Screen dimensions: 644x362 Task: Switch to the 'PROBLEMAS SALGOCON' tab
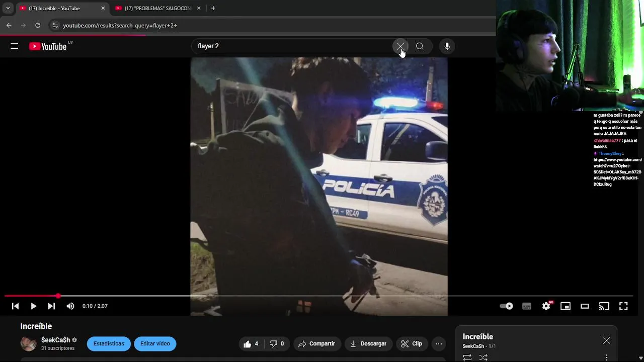coord(158,8)
